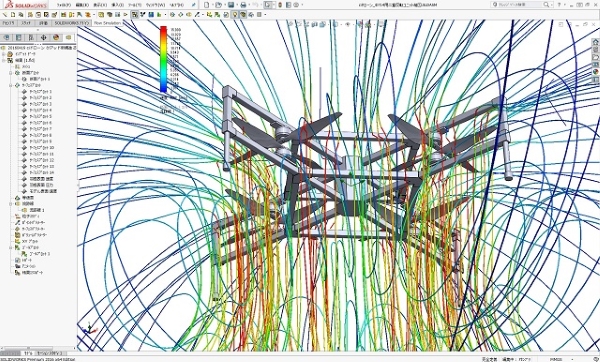Collapse the cut plots group in tree
This screenshot has height=362, width=600.
click(x=11, y=72)
